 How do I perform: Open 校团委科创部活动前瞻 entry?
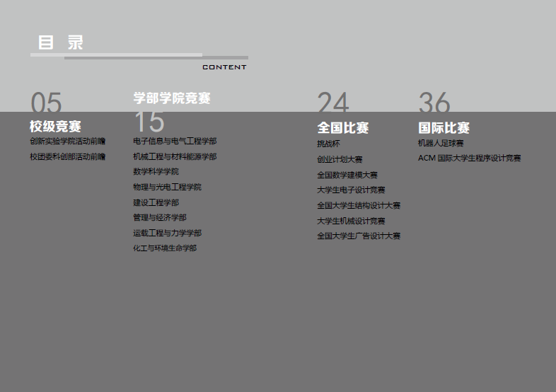coord(68,157)
